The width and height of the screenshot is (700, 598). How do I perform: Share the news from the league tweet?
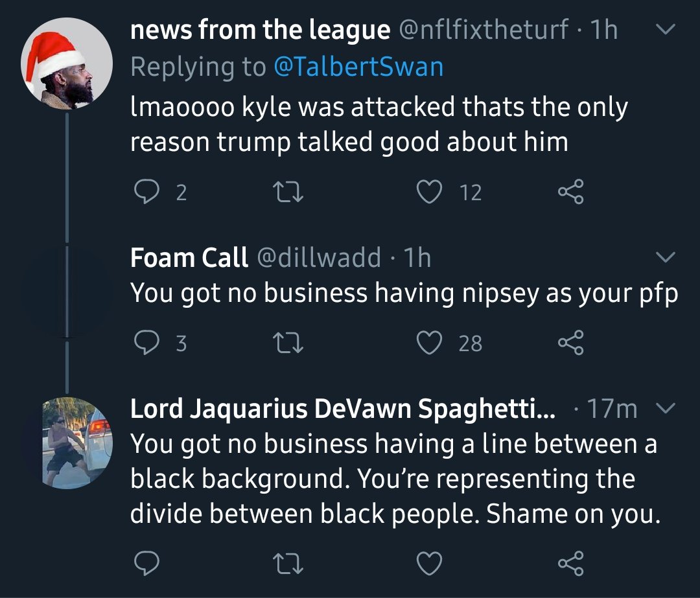click(x=571, y=191)
